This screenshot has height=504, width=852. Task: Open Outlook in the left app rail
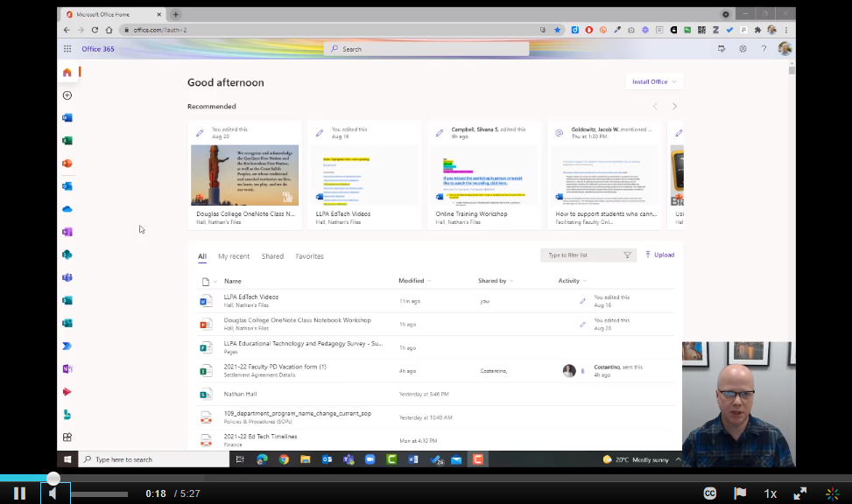[x=67, y=186]
